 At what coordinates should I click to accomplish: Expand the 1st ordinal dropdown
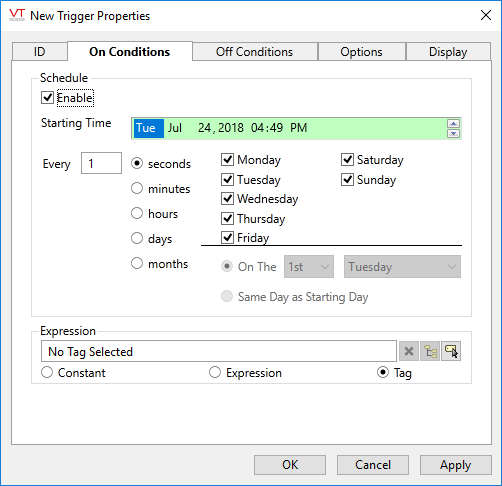[x=309, y=267]
